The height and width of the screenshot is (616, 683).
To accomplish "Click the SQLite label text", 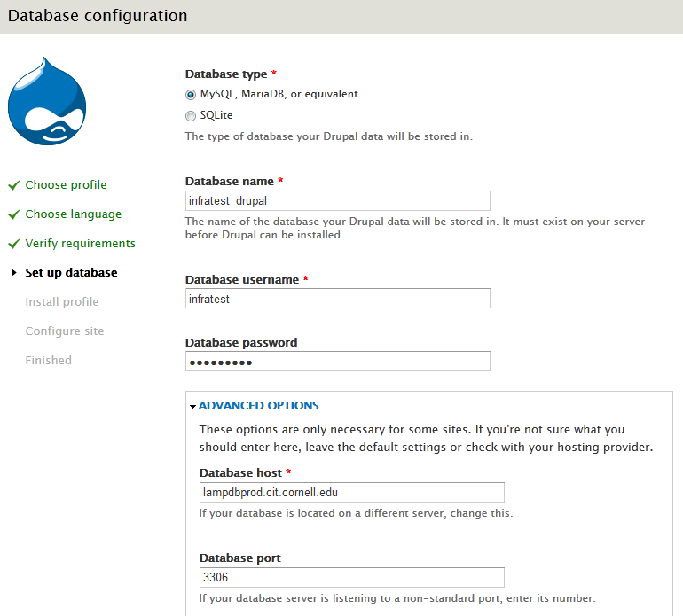I will click(x=216, y=115).
